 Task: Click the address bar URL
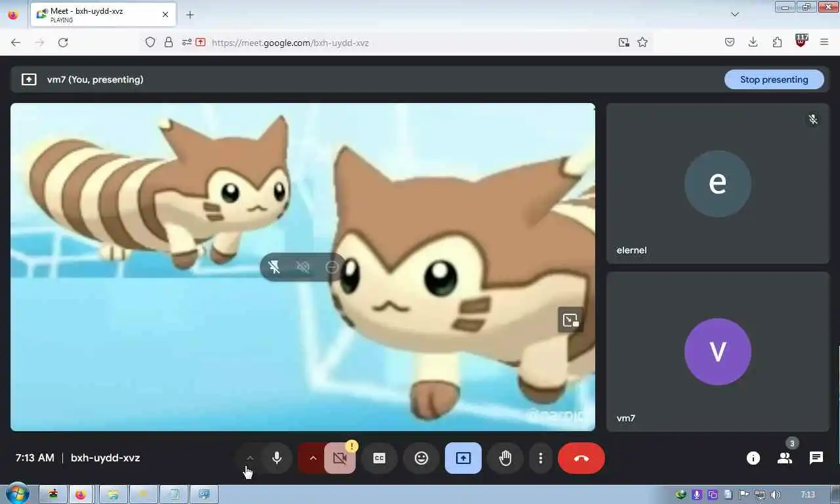[x=290, y=43]
